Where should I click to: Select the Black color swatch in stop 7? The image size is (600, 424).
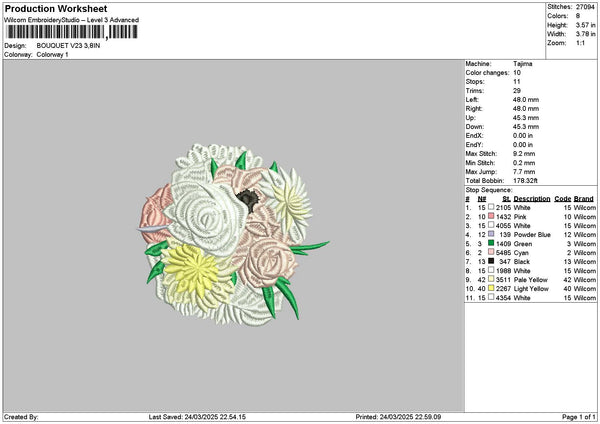click(x=491, y=261)
